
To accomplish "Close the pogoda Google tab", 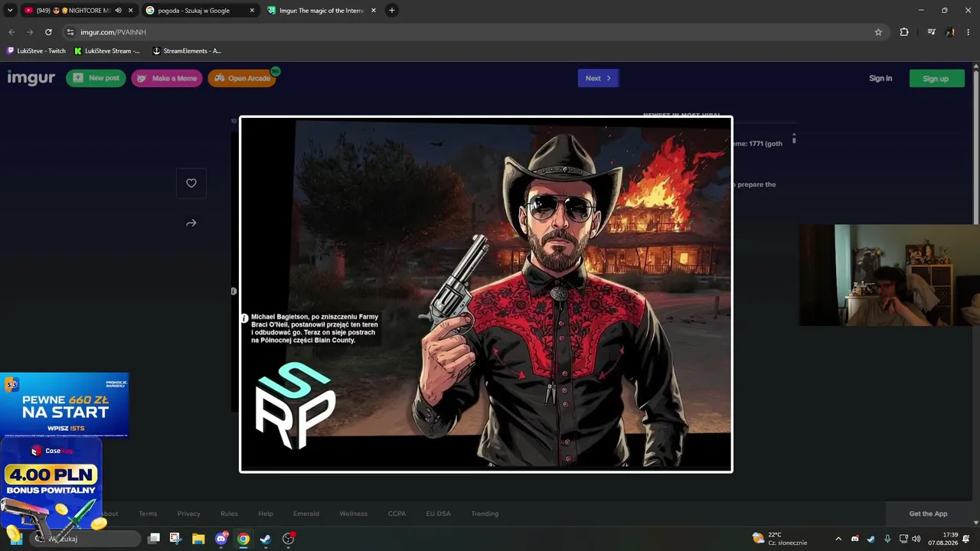I will pyautogui.click(x=252, y=11).
